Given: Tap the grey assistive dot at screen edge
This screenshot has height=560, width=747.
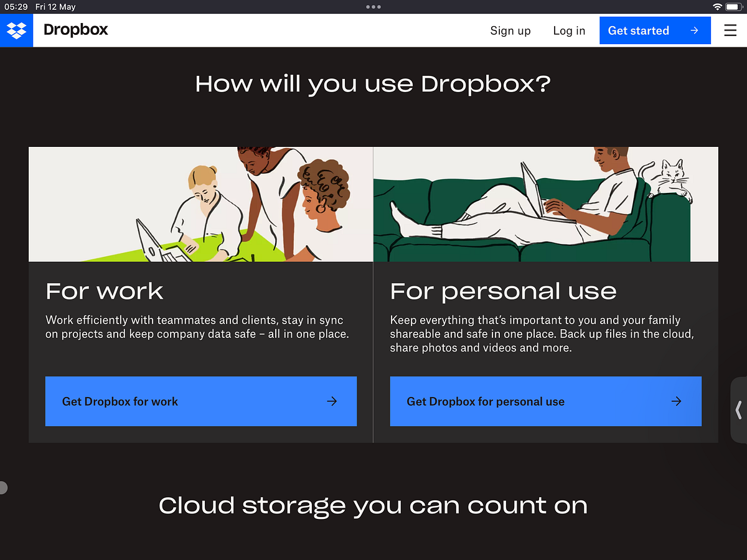Looking at the screenshot, I should coord(3,488).
